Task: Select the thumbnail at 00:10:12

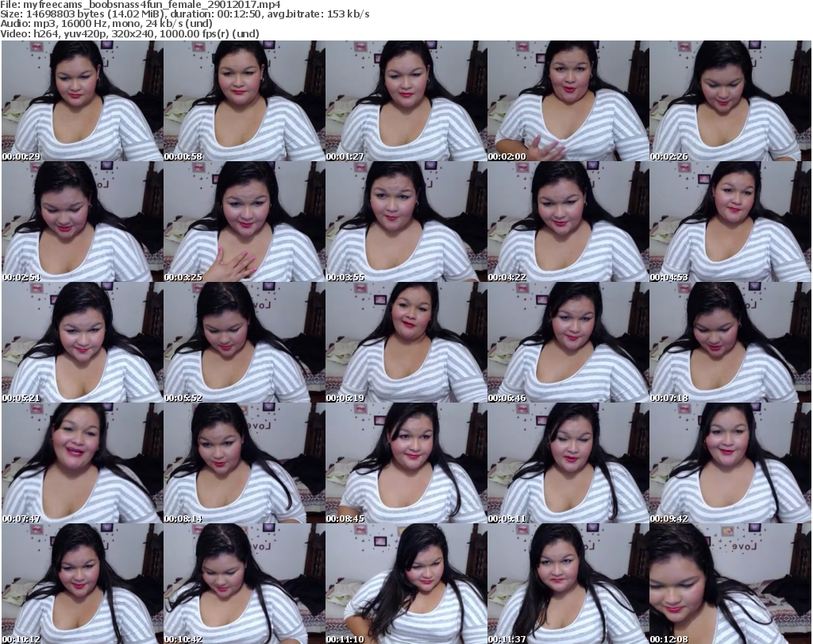Action: click(83, 584)
